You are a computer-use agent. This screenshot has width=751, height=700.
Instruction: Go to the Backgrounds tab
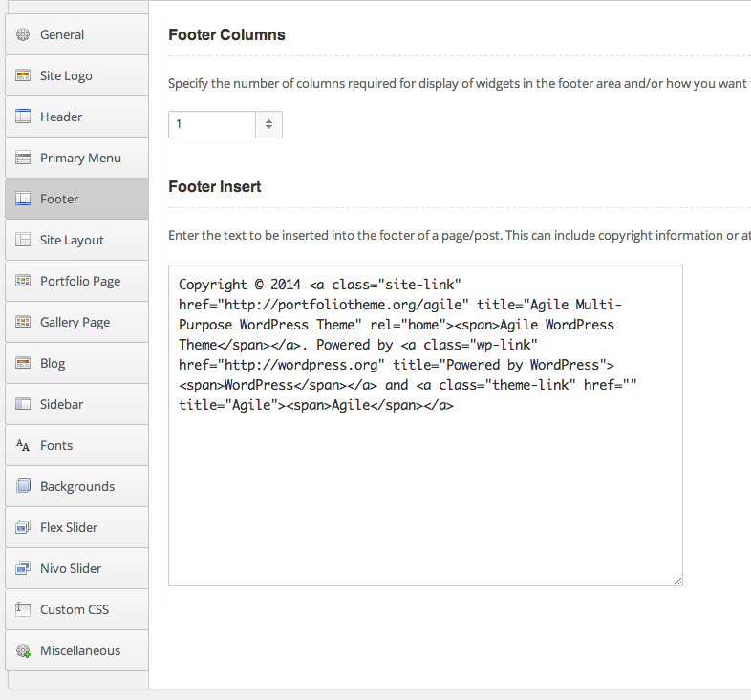click(x=76, y=486)
